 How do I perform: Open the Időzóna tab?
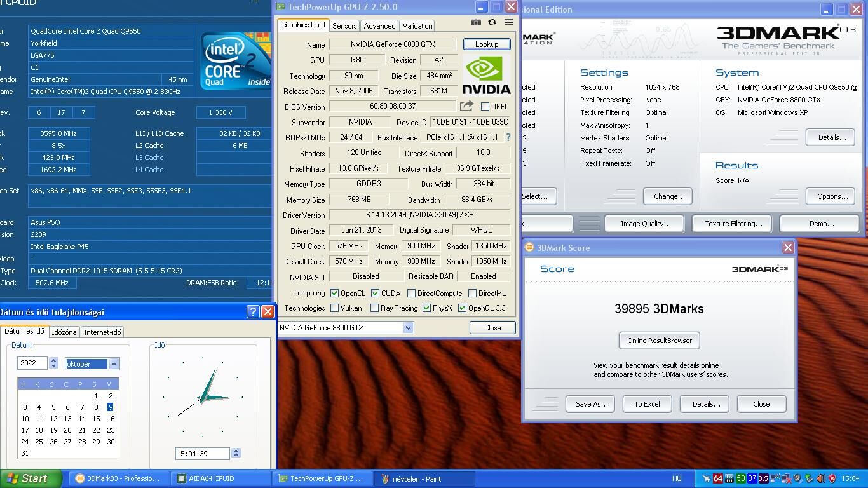click(64, 332)
